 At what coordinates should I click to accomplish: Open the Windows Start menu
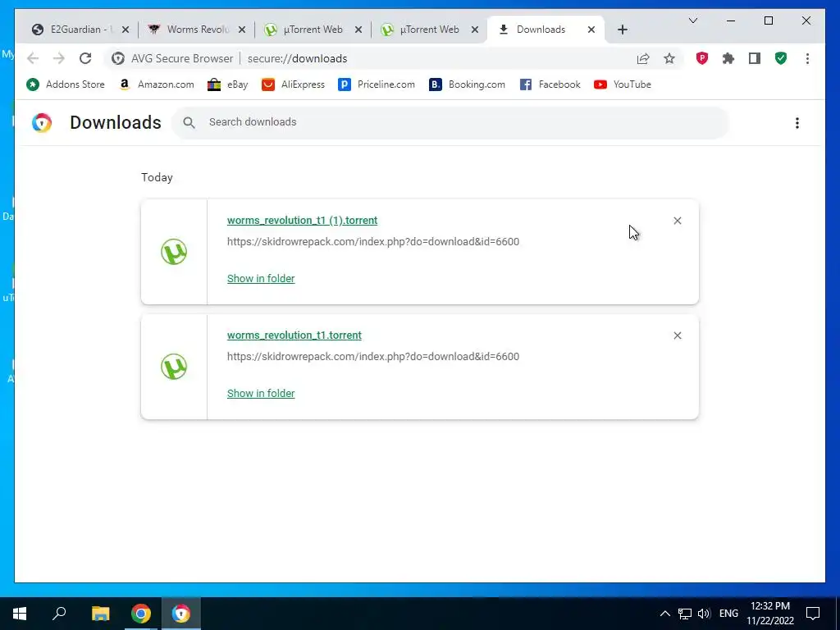coord(20,614)
